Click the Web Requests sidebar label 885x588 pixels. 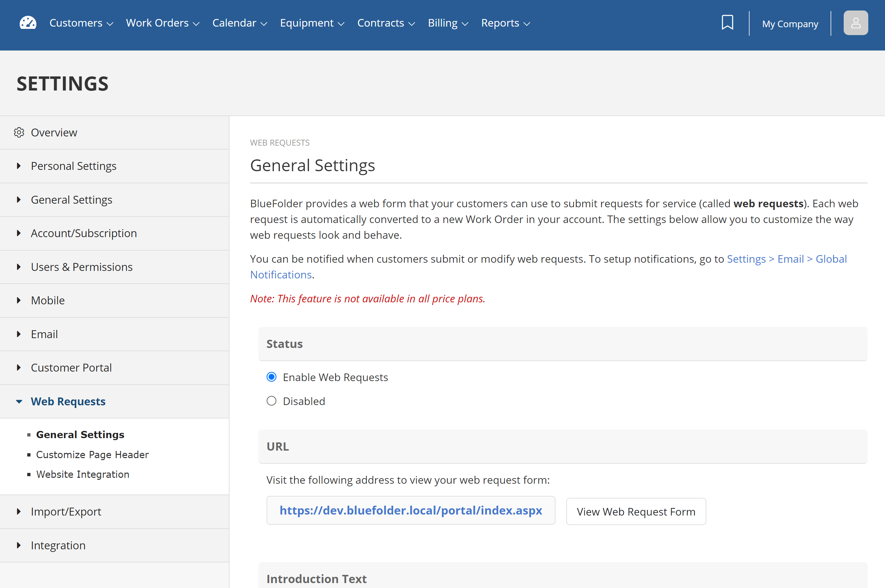[x=68, y=401]
